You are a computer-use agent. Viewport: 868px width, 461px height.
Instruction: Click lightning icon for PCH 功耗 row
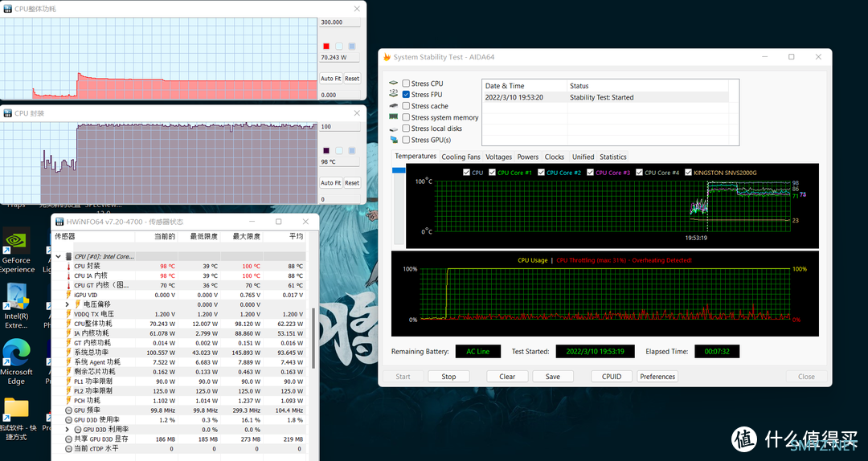pyautogui.click(x=68, y=401)
